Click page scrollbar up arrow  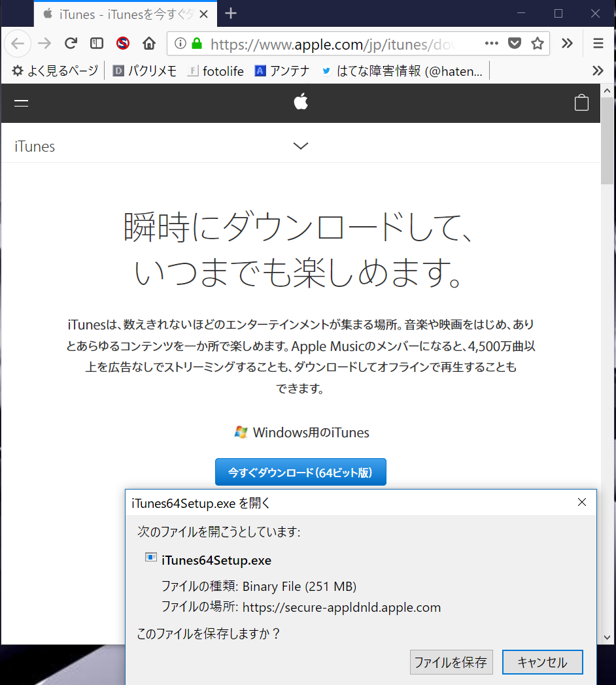(607, 90)
